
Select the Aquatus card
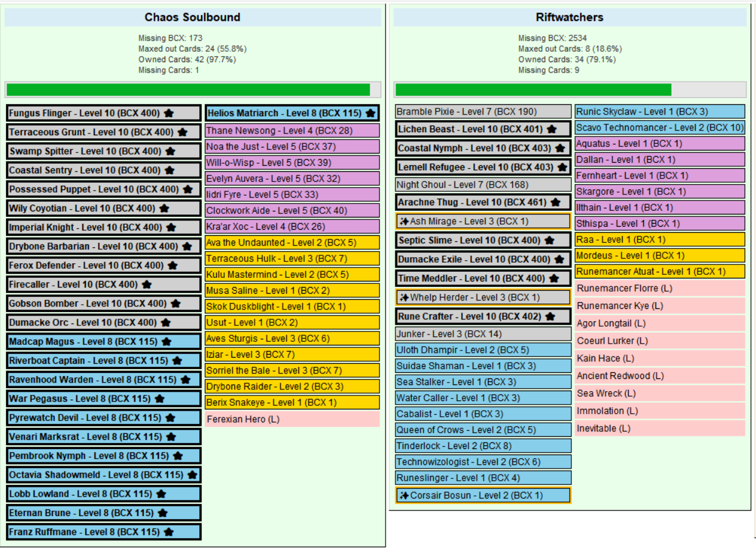(660, 144)
